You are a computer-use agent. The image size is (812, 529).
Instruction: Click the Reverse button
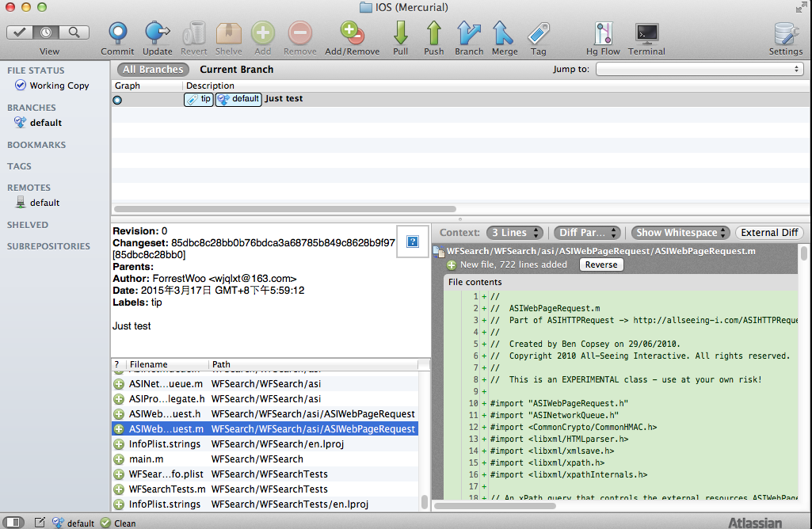point(601,264)
